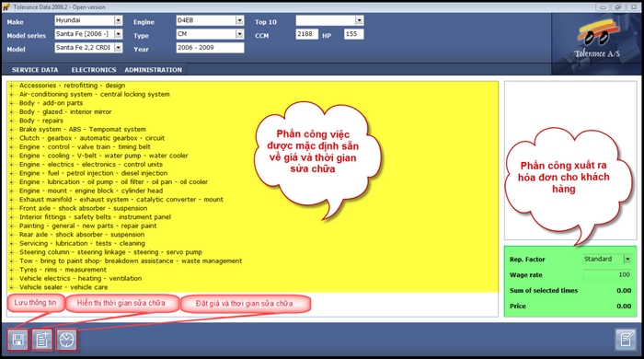Screen dimensions: 644x359
Task: Click the Sum of selected times value
Action: [624, 291]
